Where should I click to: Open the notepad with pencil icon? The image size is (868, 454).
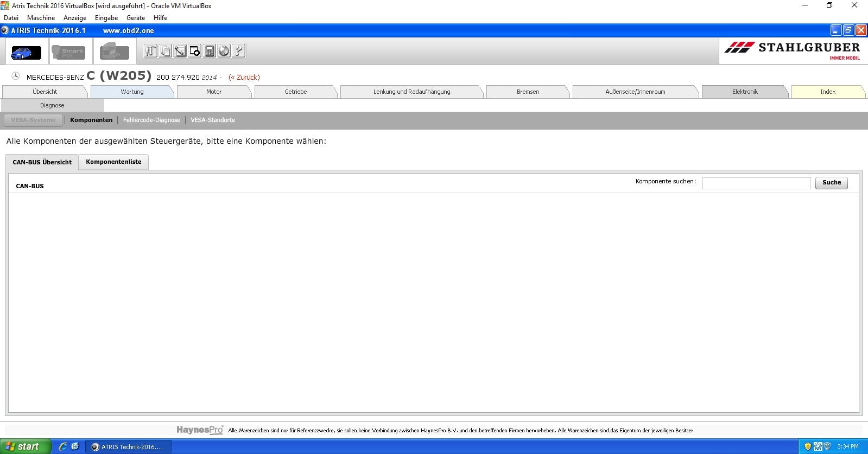[x=180, y=51]
